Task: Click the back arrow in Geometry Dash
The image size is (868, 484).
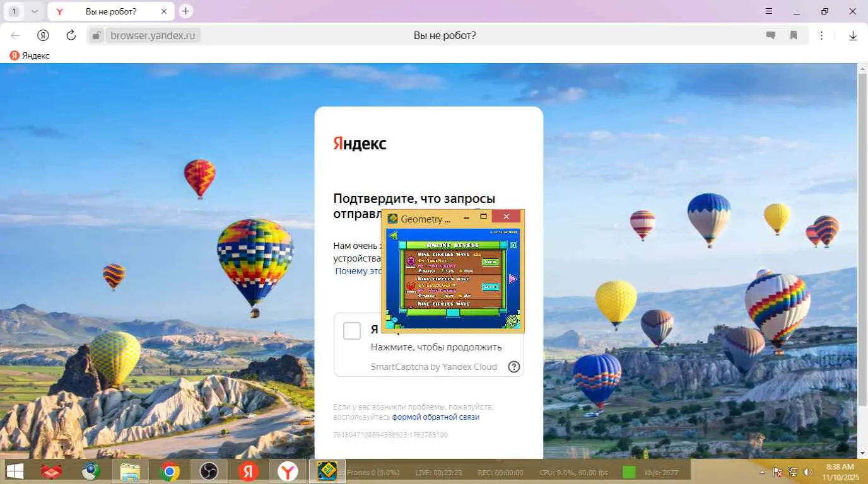Action: point(394,236)
